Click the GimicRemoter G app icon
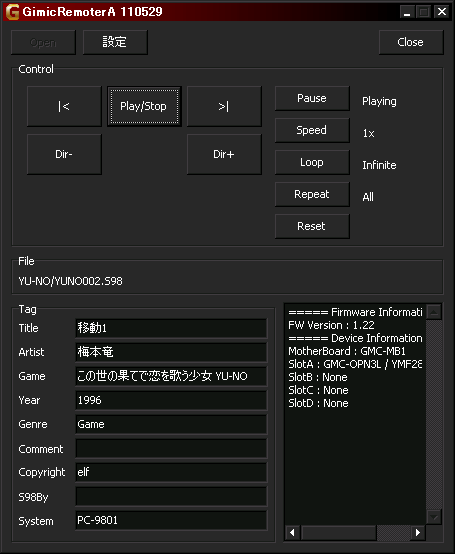455x554 pixels. 12,12
